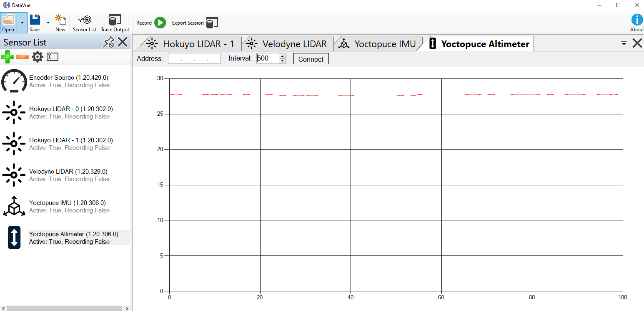Remove sensor with orange minus icon

[x=23, y=57]
